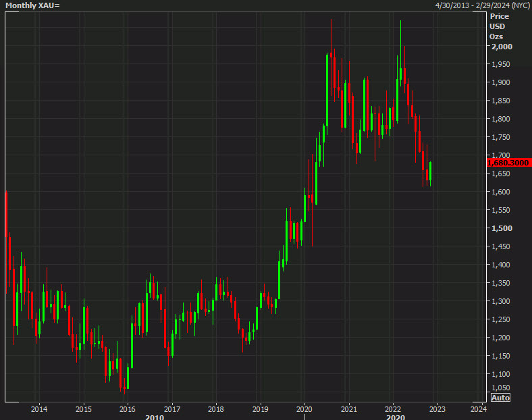Screen dimensions: 532x420
Task: Click the 1,200 price level label
Action: point(501,338)
